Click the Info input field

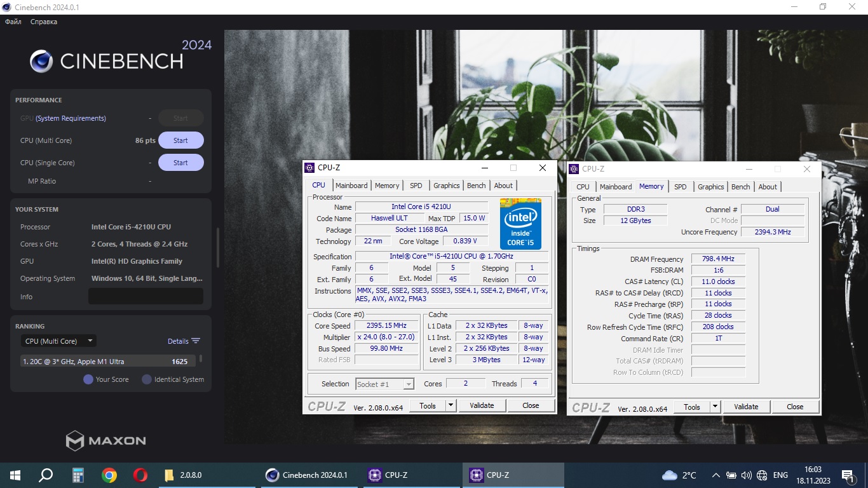pyautogui.click(x=146, y=296)
